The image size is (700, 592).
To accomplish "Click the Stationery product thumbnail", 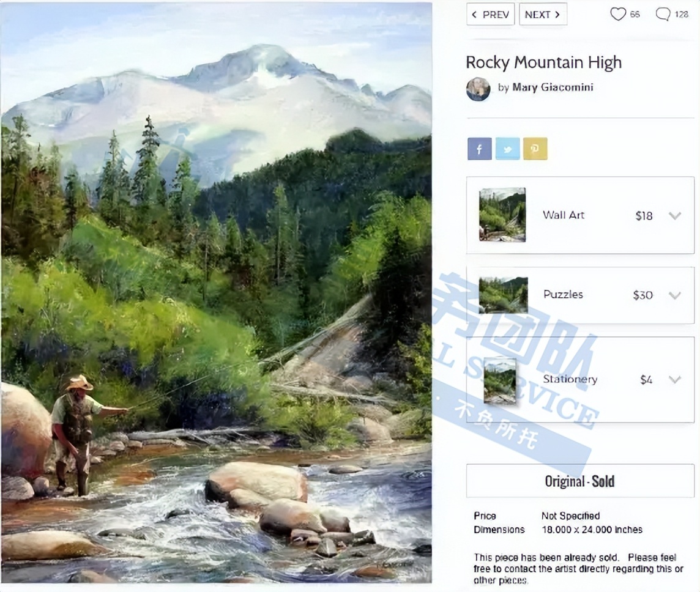I will [x=500, y=380].
